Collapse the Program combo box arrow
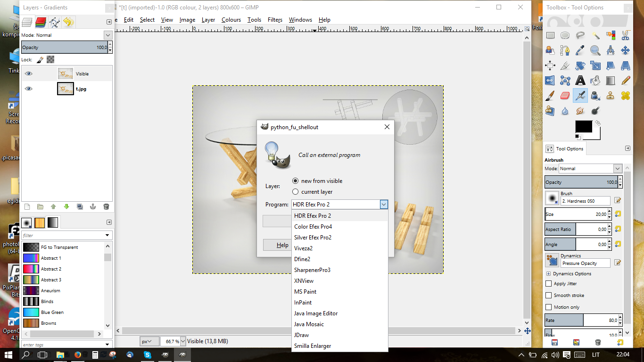This screenshot has height=362, width=644. coord(384,204)
